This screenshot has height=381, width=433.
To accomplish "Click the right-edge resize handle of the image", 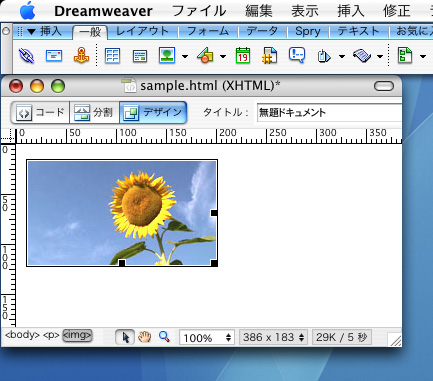I will click(x=214, y=213).
